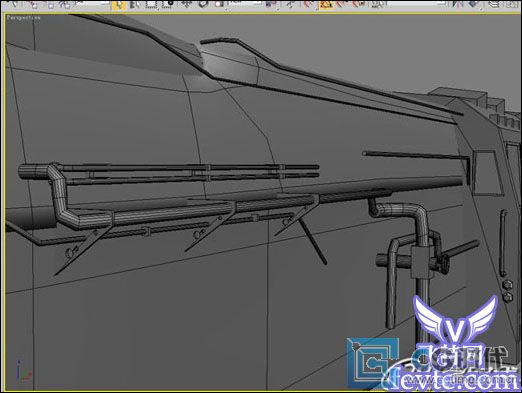Open the Select by Name tool
This screenshot has height=393, width=522.
pos(135,5)
